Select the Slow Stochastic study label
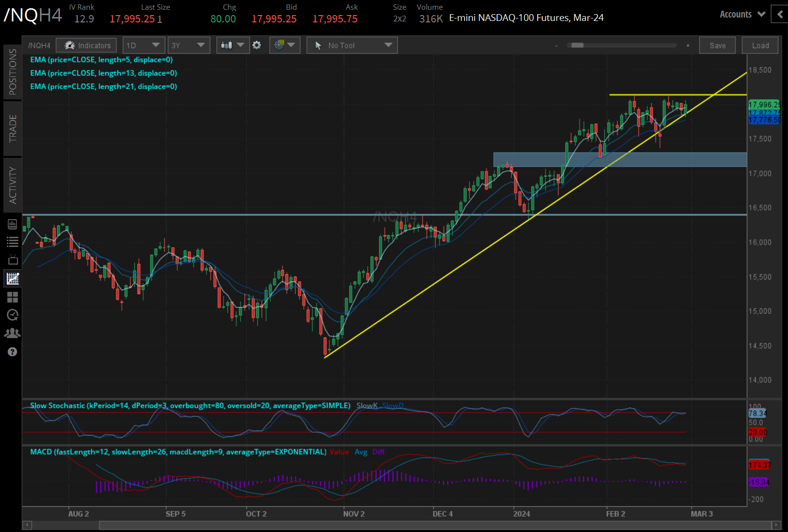The image size is (788, 532). tap(190, 405)
